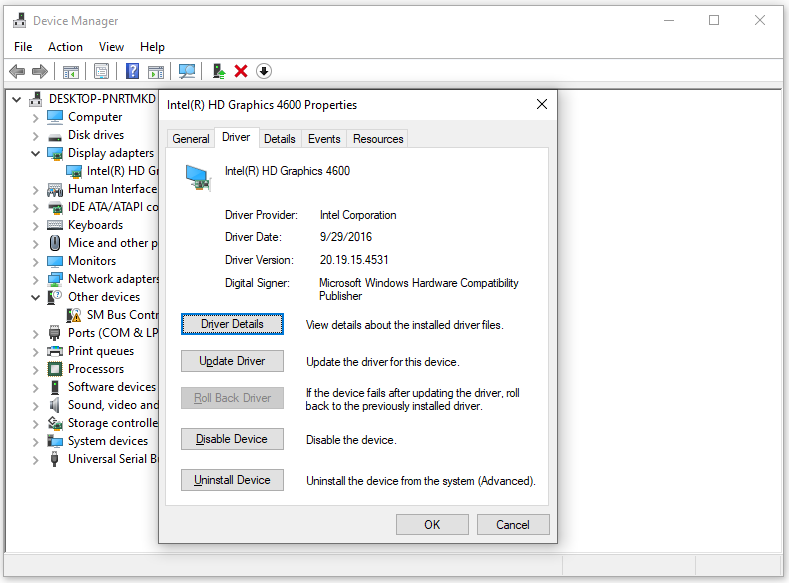
Task: Collapse the DESKTOP-PNRTMKD root node
Action: (17, 99)
